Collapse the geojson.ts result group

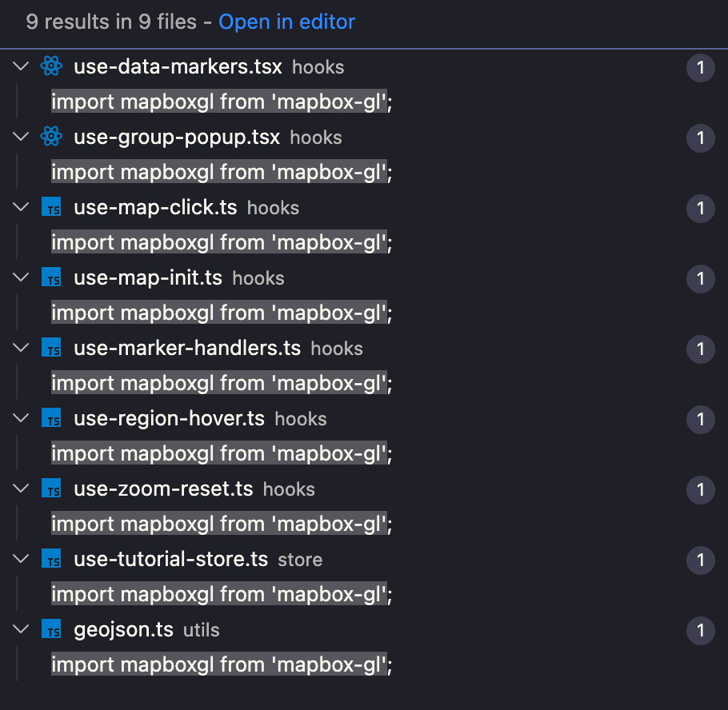click(x=20, y=630)
